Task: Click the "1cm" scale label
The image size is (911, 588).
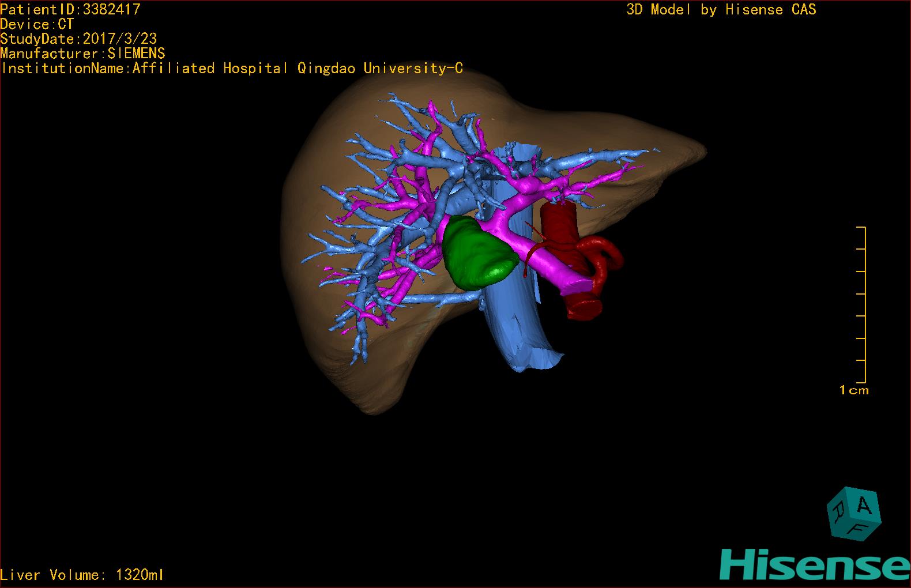Action: click(x=854, y=390)
